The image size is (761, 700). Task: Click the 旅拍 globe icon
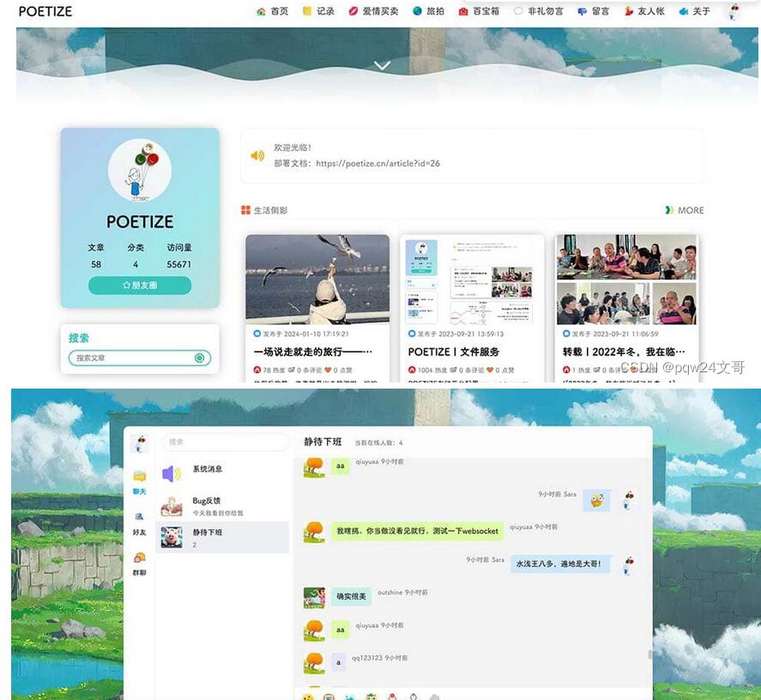coord(418,11)
